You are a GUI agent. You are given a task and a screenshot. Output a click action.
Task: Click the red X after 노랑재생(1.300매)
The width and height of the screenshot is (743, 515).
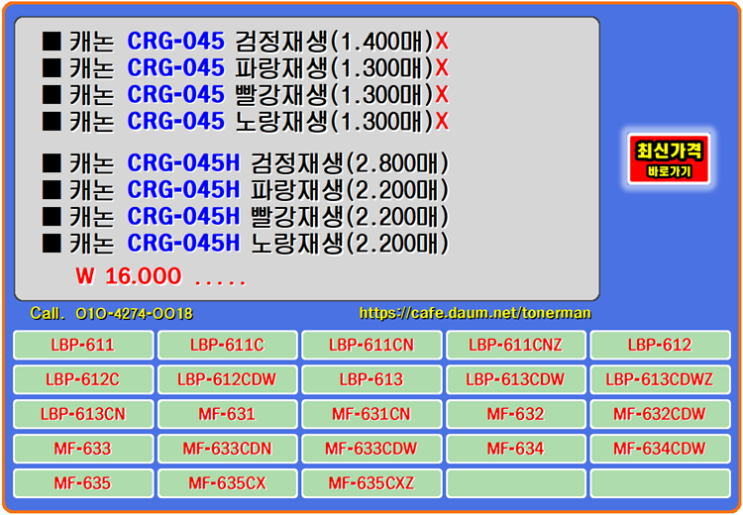442,122
